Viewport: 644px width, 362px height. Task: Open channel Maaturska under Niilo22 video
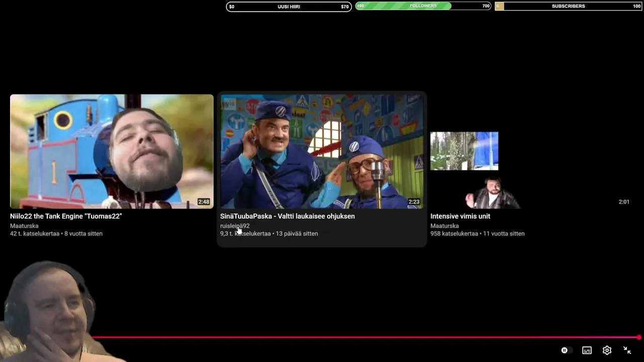pyautogui.click(x=24, y=226)
